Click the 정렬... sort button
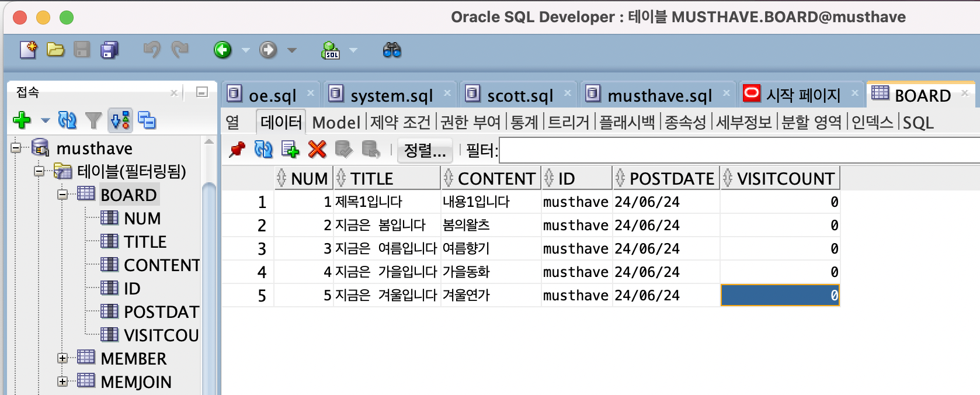Image resolution: width=980 pixels, height=395 pixels. tap(425, 150)
